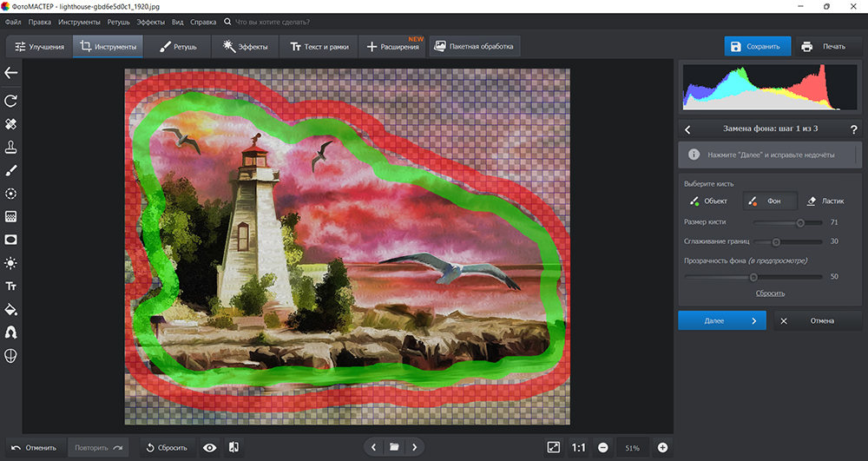
Task: Toggle before/after comparison view
Action: pyautogui.click(x=233, y=447)
